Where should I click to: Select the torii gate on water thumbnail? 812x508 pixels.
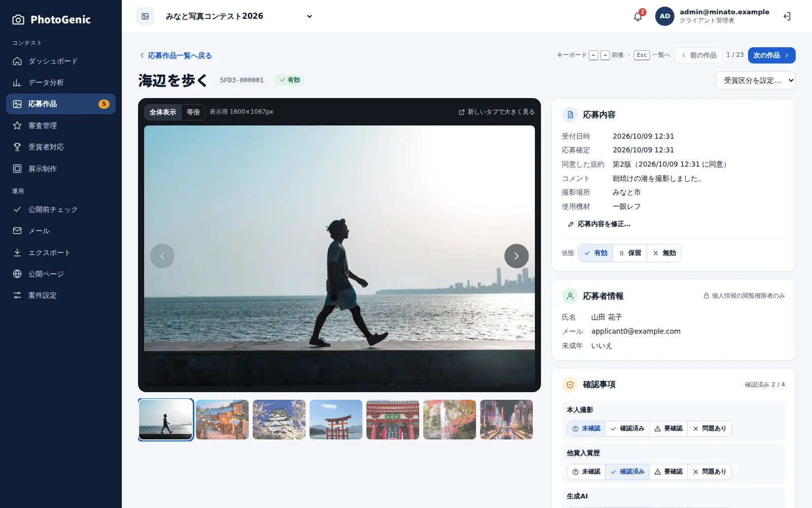(x=336, y=420)
